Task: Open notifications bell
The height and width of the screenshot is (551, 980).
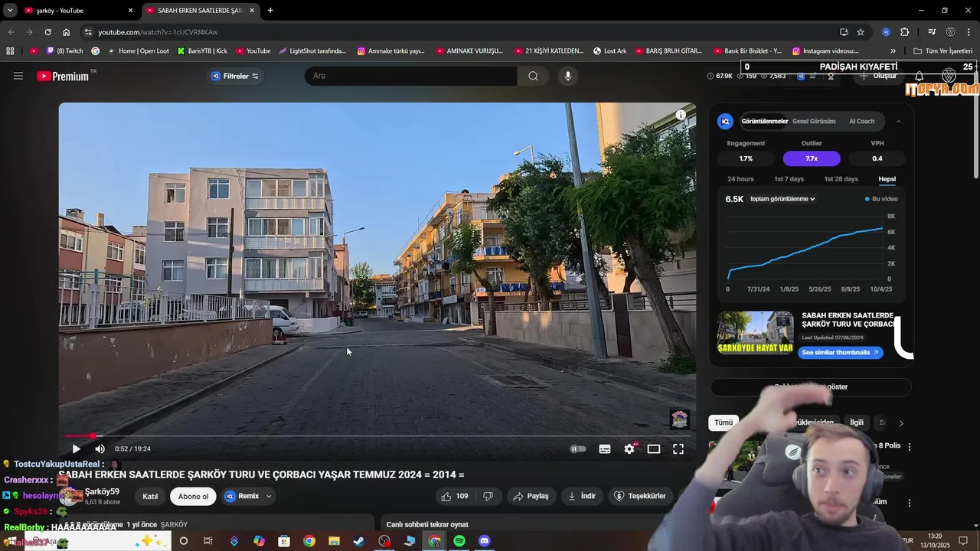Action: pos(919,77)
